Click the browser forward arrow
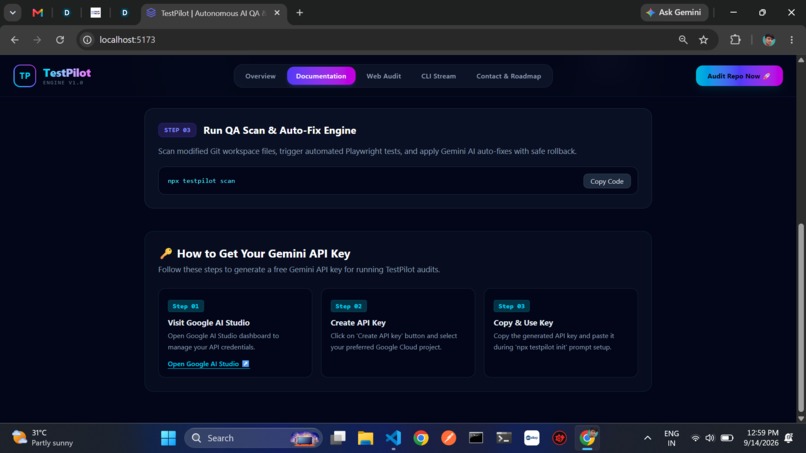This screenshot has height=453, width=806. click(x=37, y=40)
